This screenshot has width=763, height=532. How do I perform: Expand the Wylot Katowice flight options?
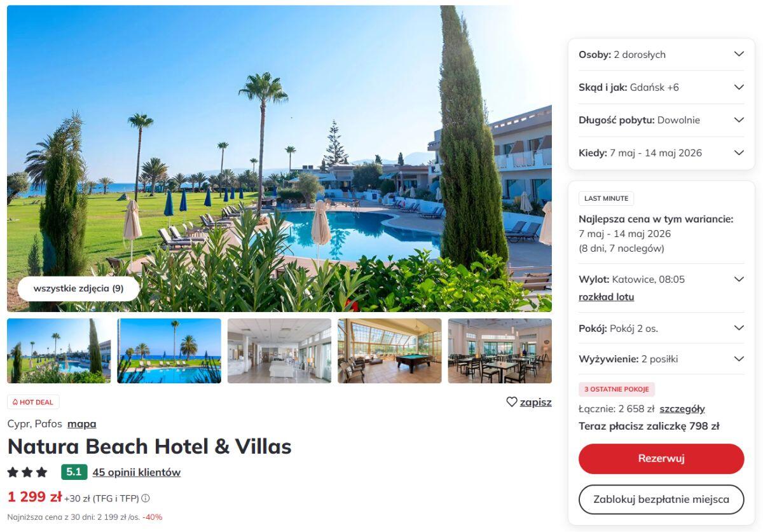click(739, 279)
